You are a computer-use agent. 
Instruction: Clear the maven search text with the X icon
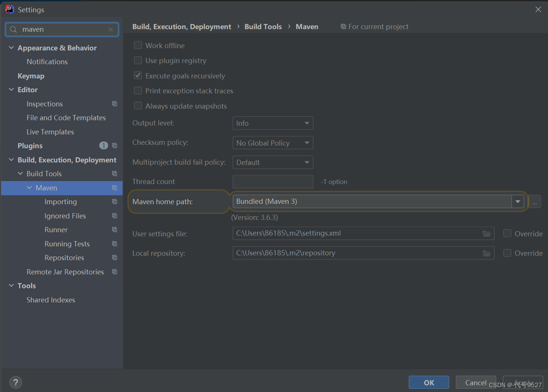click(111, 29)
